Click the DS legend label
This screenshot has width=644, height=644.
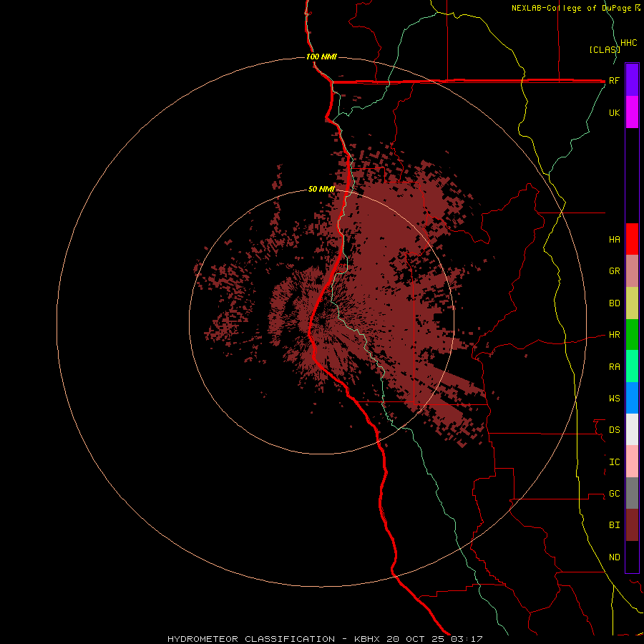tap(614, 430)
